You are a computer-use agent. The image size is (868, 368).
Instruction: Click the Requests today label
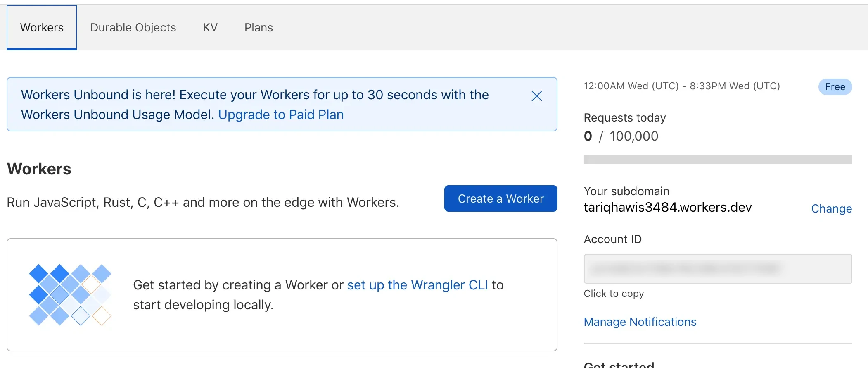point(625,118)
